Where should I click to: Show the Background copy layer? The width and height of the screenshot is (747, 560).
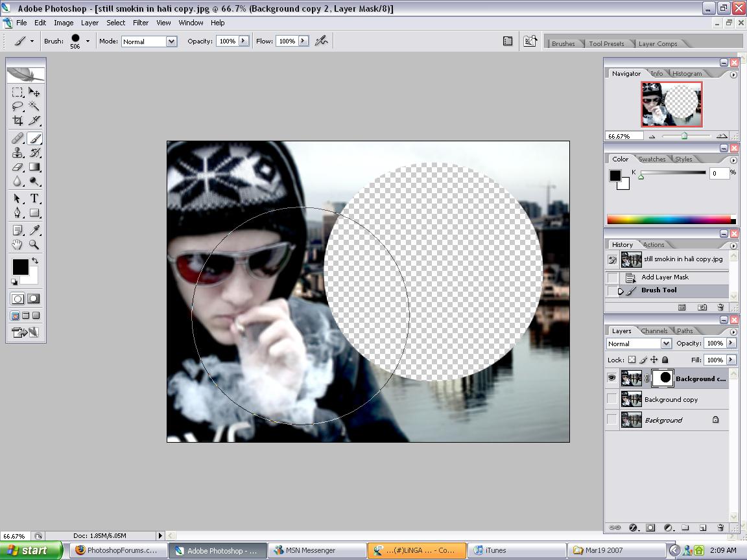(611, 399)
